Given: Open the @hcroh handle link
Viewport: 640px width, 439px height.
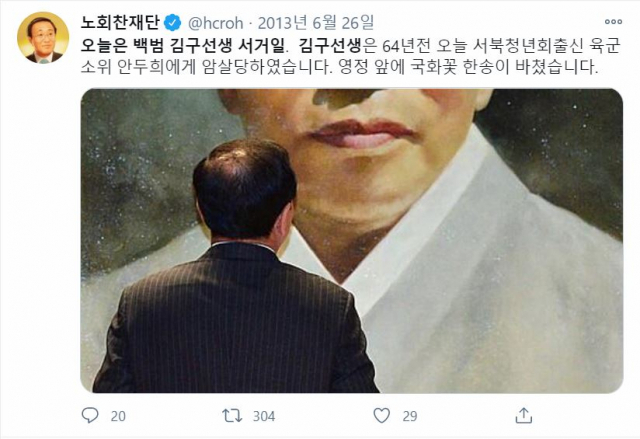Looking at the screenshot, I should [x=216, y=23].
